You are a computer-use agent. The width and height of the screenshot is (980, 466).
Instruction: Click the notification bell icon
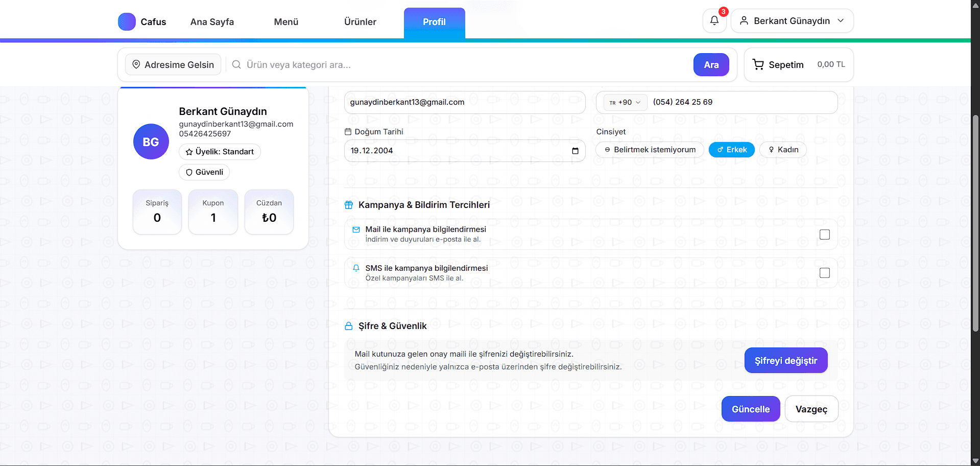click(x=714, y=21)
